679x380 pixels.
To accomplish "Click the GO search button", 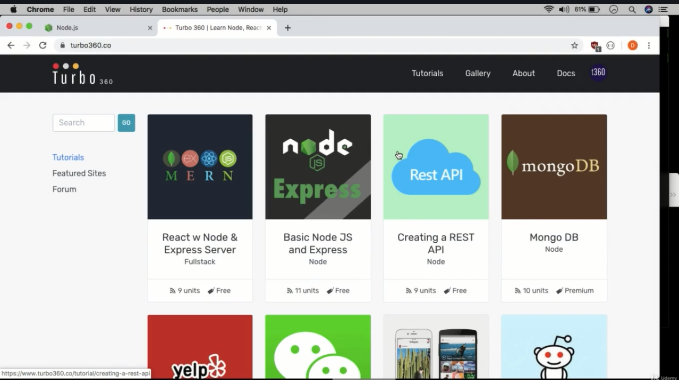I will tap(126, 123).
